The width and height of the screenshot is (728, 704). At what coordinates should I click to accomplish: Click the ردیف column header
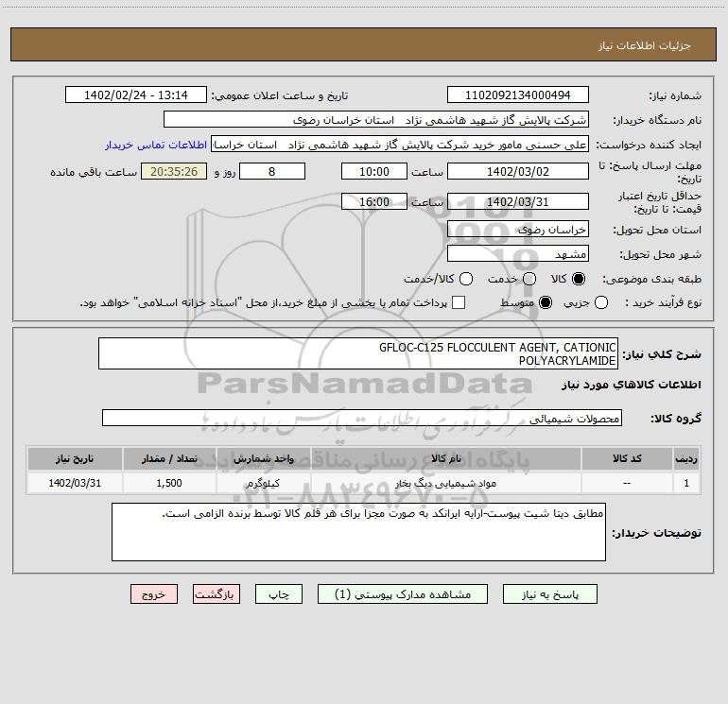click(686, 458)
